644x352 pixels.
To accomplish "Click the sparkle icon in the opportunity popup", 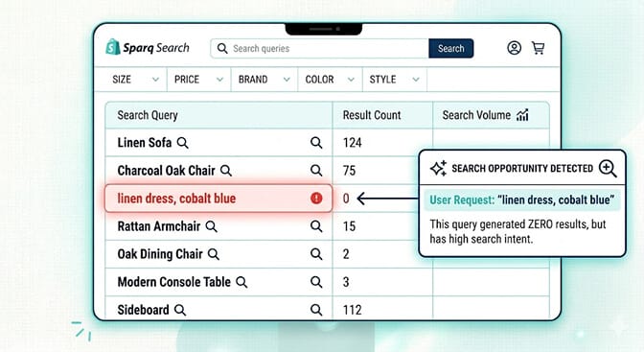I will 438,168.
